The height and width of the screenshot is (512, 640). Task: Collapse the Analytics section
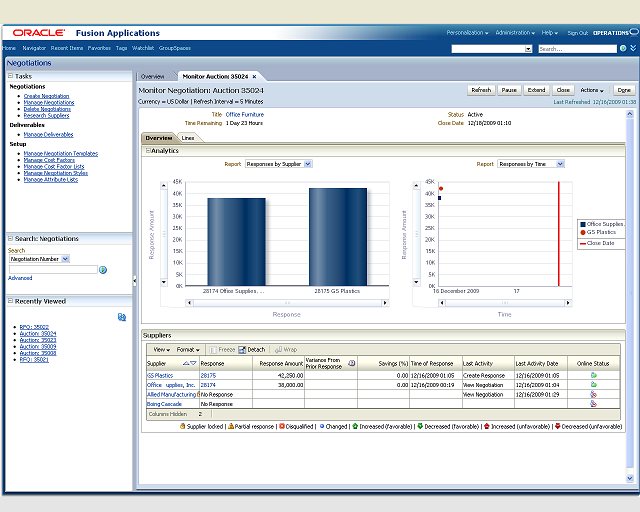148,151
